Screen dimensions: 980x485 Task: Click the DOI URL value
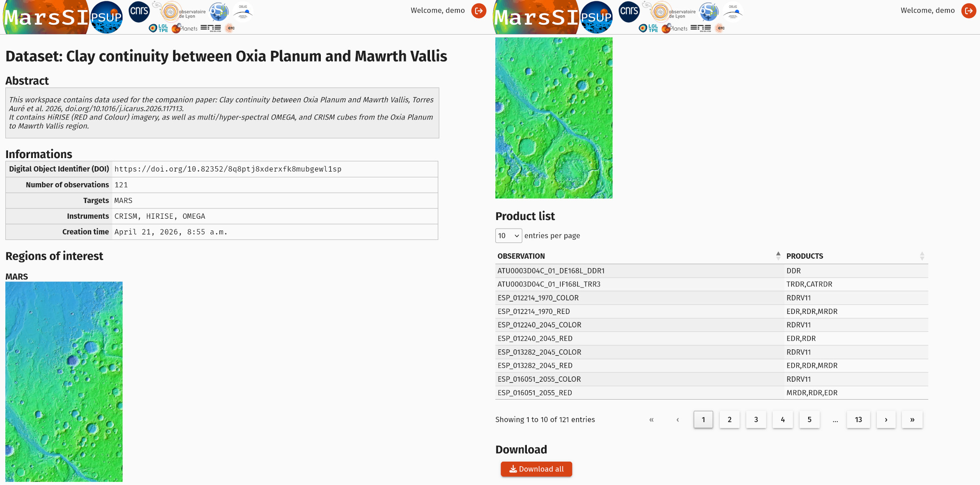(228, 169)
